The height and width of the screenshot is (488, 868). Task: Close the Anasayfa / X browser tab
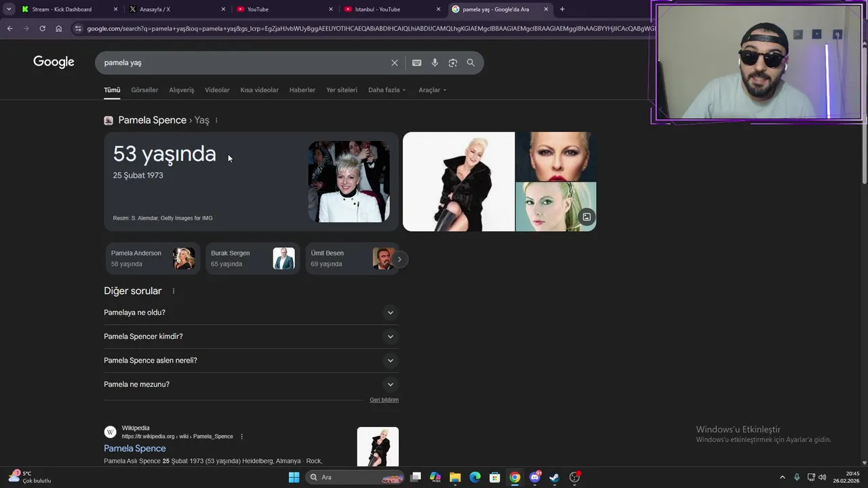(222, 9)
